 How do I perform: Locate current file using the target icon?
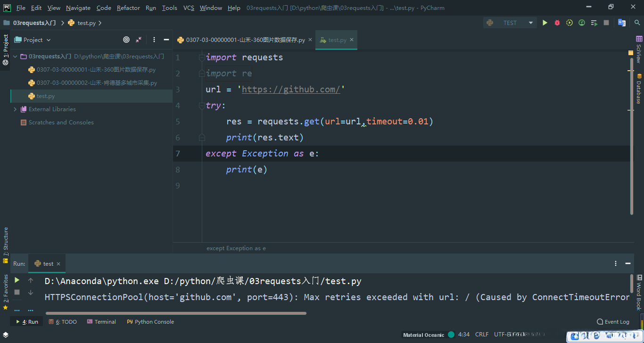pyautogui.click(x=126, y=40)
